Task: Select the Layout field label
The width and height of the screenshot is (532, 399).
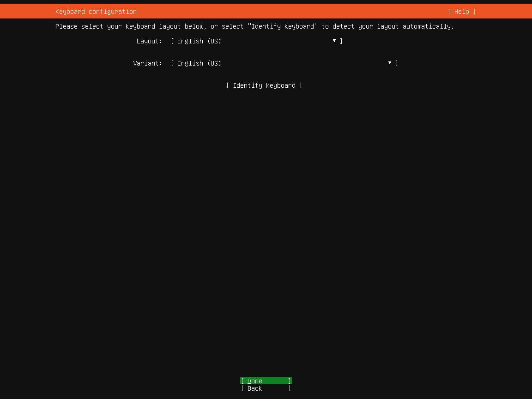Action: pyautogui.click(x=149, y=41)
